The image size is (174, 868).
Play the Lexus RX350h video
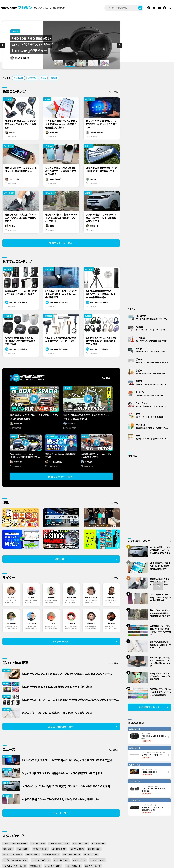[26, 443]
